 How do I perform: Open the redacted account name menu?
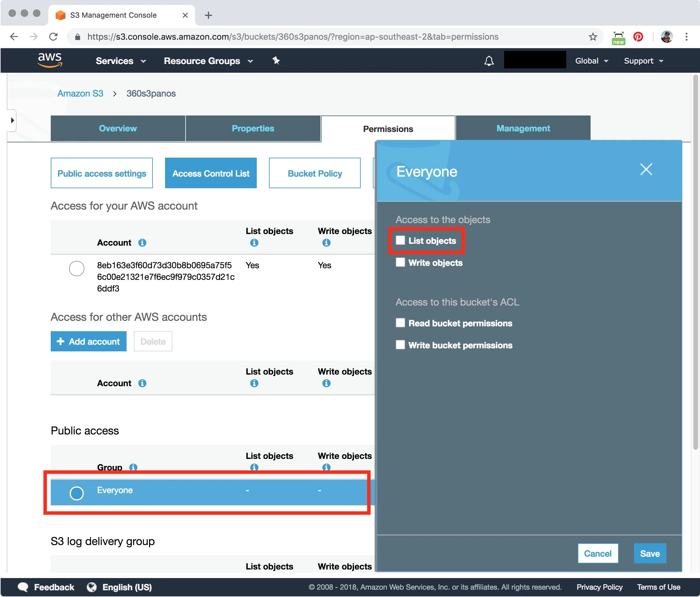click(535, 60)
